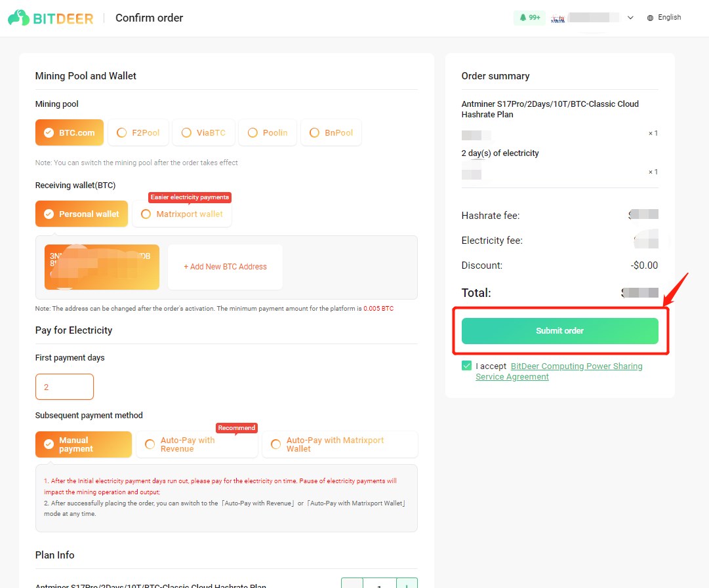Toggle the I accept agreement checkbox
709x588 pixels.
tap(466, 366)
